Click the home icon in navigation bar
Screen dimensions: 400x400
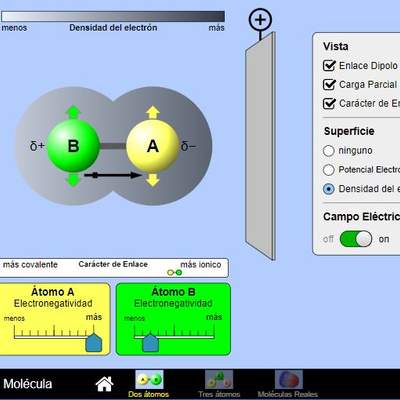coord(104,384)
